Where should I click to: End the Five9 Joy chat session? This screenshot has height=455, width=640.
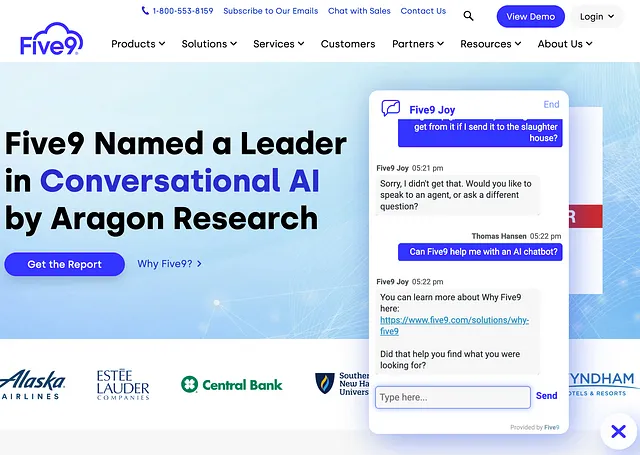pos(551,104)
